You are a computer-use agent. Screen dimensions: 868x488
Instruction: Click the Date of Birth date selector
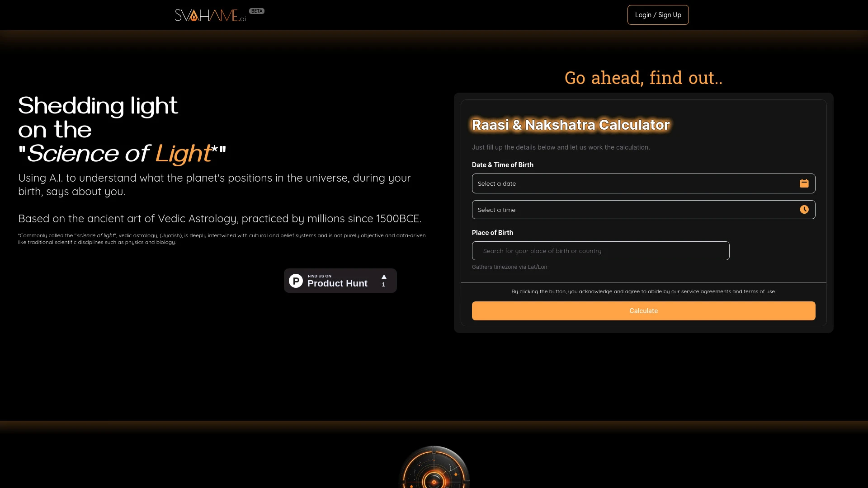[643, 183]
